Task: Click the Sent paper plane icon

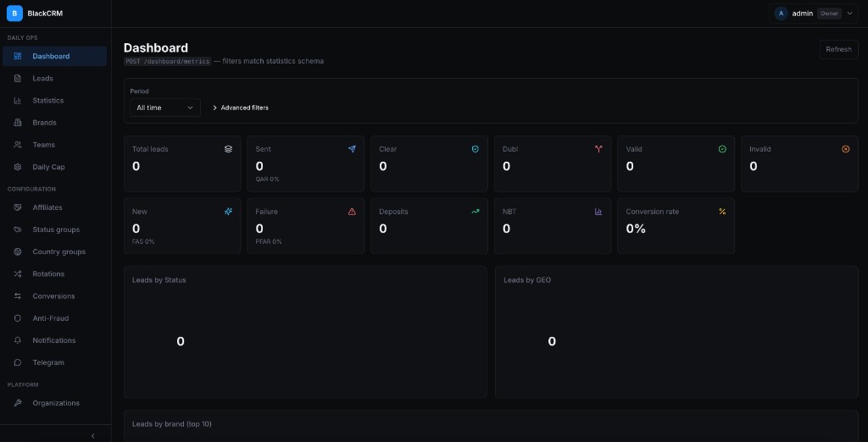Action: point(352,149)
